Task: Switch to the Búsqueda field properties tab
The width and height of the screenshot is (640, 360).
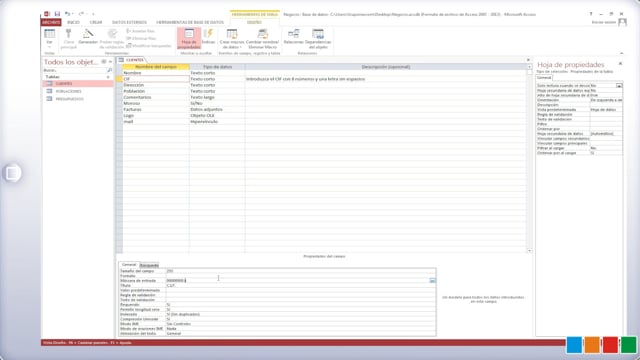Action: coord(149,265)
